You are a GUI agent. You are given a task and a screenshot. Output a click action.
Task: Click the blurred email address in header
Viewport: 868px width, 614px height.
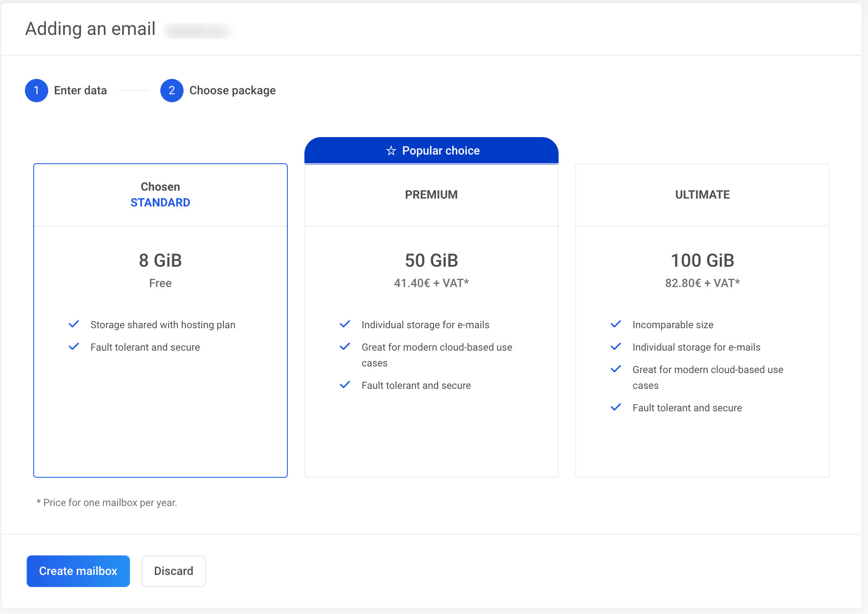point(199,30)
